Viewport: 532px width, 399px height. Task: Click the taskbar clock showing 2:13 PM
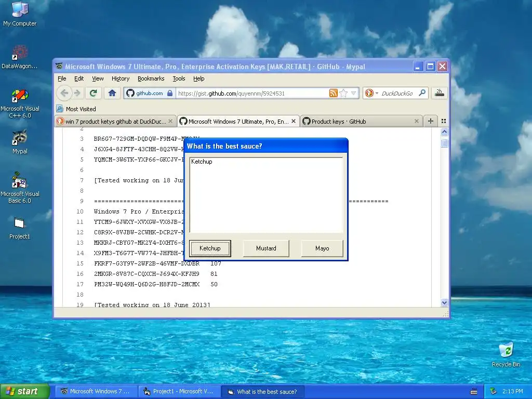513,391
